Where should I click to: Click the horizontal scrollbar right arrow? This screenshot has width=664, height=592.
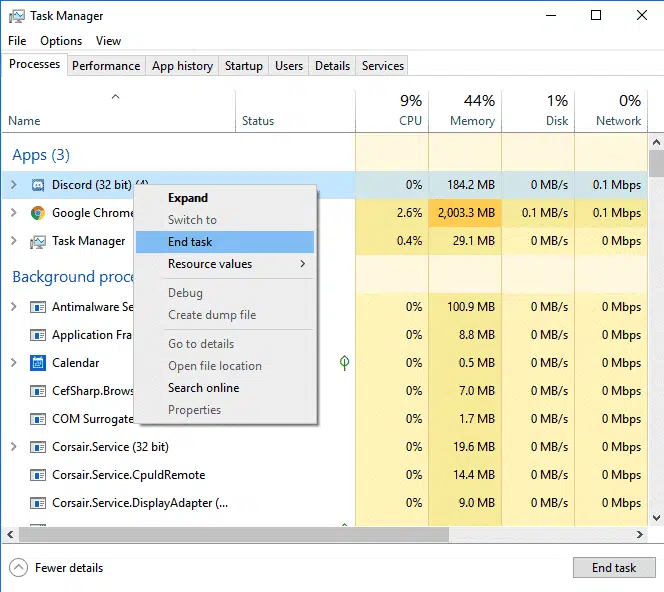[x=640, y=534]
